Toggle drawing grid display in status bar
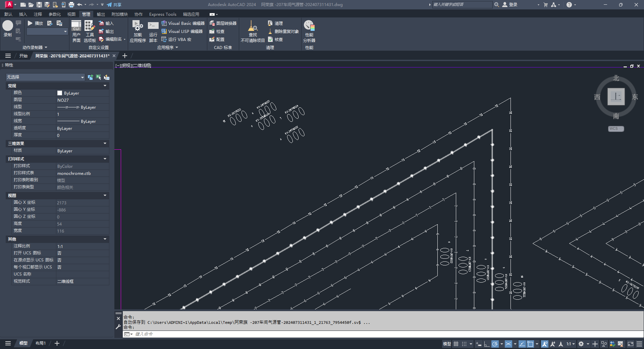Screen dimensions: 644x349 [456, 344]
